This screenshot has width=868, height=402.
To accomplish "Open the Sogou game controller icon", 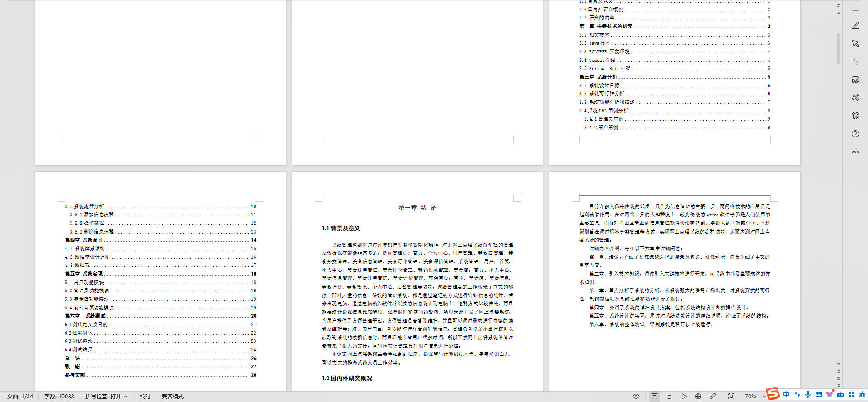I will pyautogui.click(x=840, y=394).
